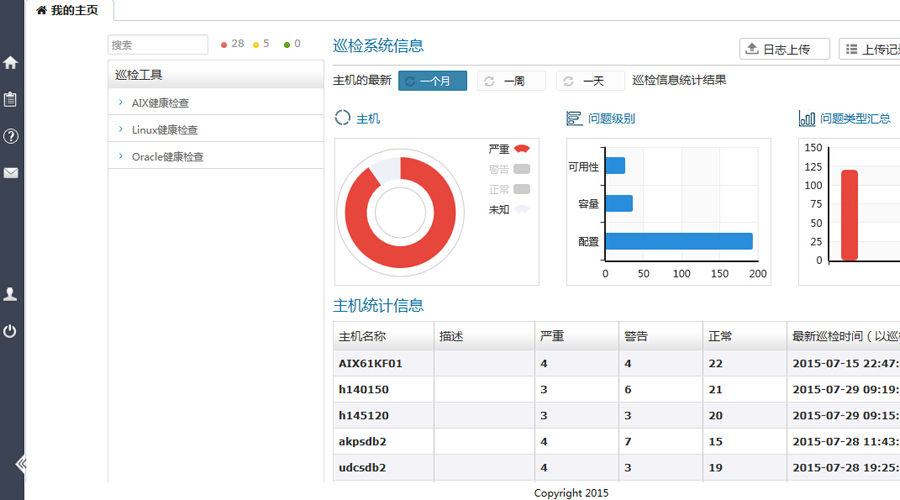Open the clipboard icon in sidebar
The image size is (900, 500).
pos(10,99)
